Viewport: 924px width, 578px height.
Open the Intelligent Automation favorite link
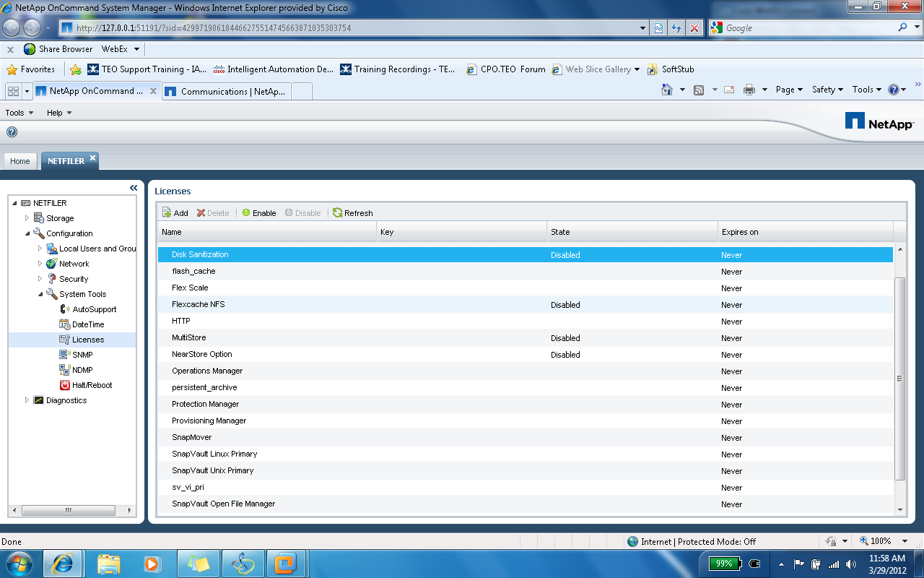coord(274,69)
